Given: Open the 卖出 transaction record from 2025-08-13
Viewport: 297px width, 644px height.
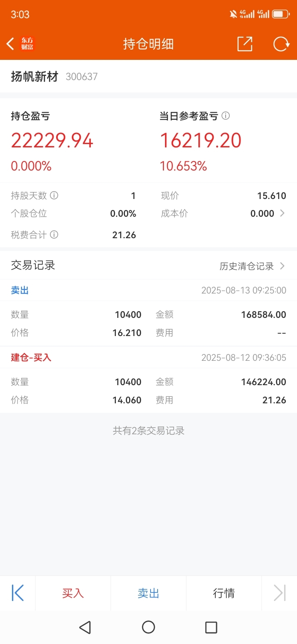Looking at the screenshot, I should coord(148,313).
